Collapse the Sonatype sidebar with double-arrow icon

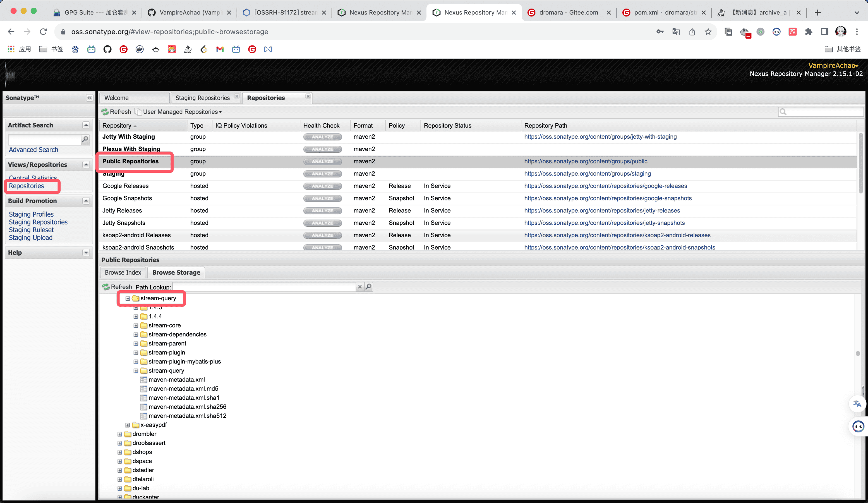tap(90, 98)
